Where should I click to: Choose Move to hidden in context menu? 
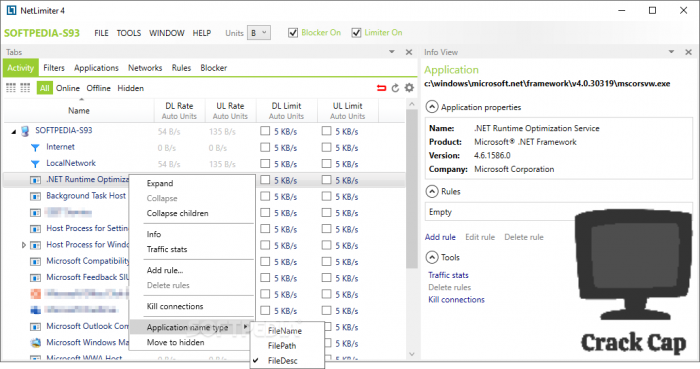click(175, 343)
